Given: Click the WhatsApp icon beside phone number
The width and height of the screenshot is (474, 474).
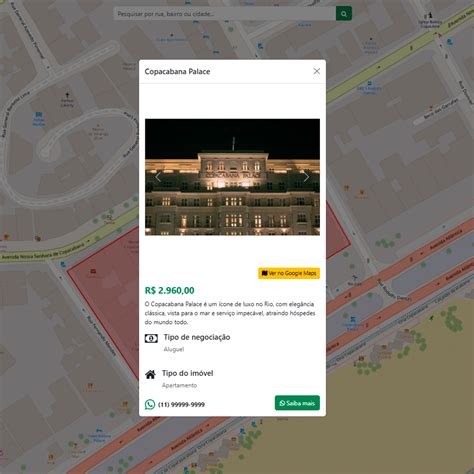Looking at the screenshot, I should pos(150,404).
